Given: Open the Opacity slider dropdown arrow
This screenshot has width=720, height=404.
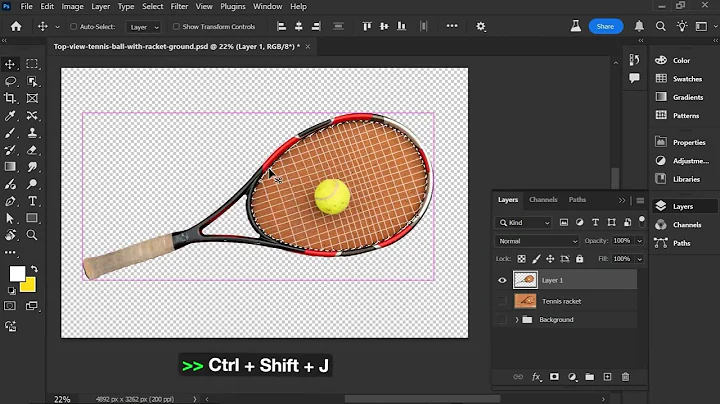Looking at the screenshot, I should (640, 241).
